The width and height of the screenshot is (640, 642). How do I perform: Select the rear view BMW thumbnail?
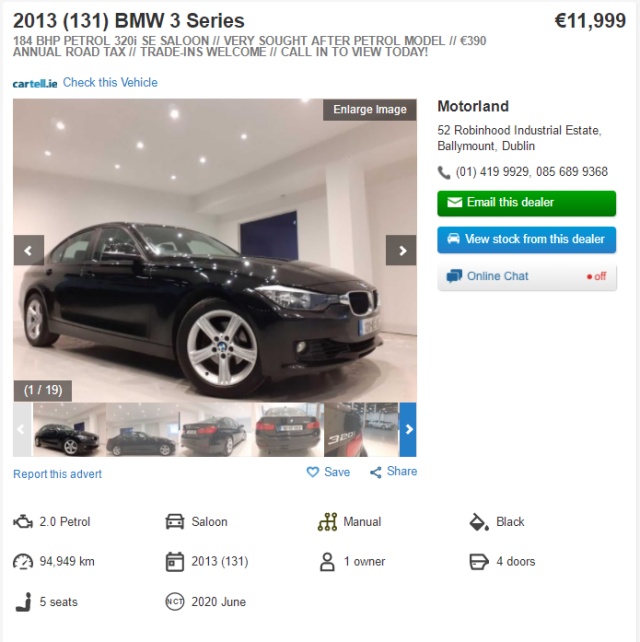coord(288,430)
